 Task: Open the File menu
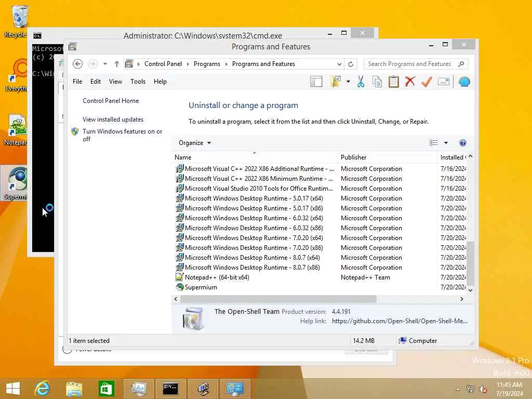click(77, 82)
